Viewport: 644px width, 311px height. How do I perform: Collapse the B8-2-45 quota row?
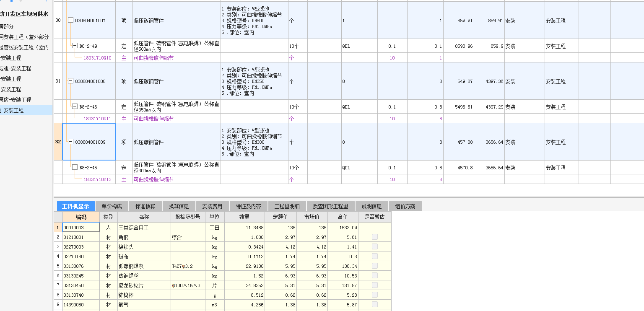75,167
